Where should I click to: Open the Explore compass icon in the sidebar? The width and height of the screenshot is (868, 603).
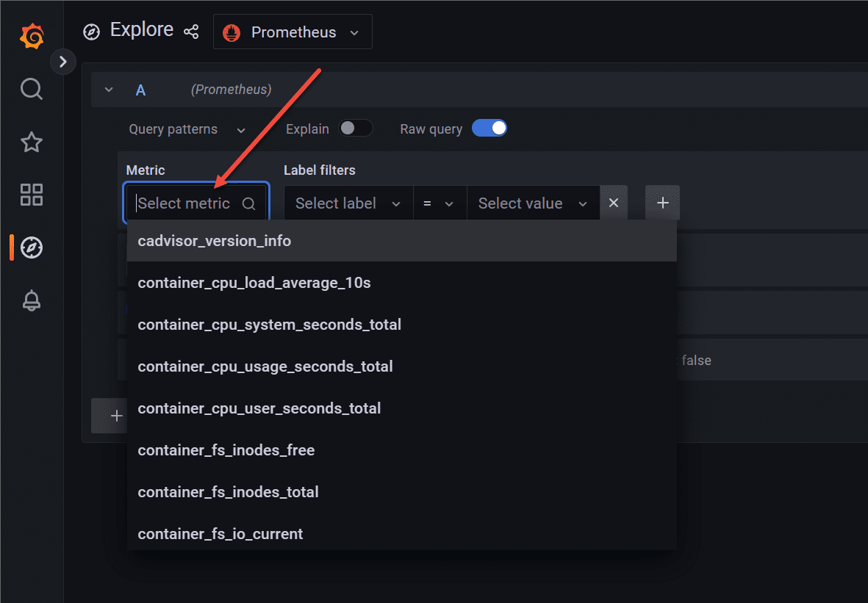click(x=32, y=248)
